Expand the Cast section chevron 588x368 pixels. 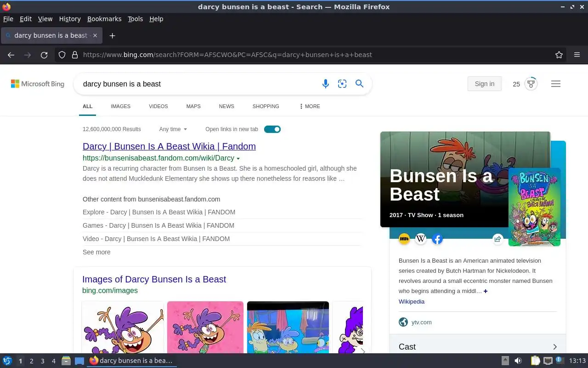(555, 347)
